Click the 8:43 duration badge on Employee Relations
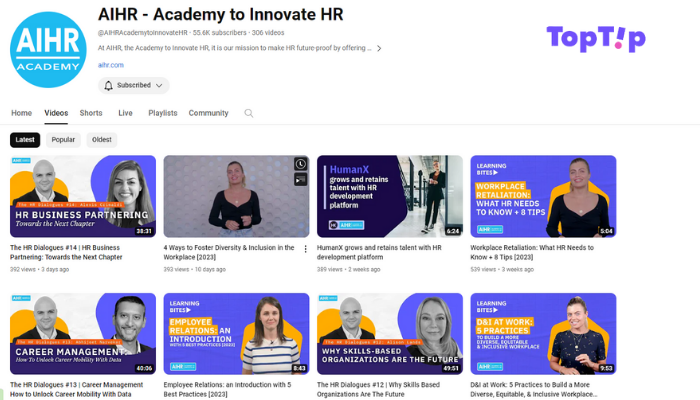This screenshot has width=700, height=400. (x=300, y=368)
